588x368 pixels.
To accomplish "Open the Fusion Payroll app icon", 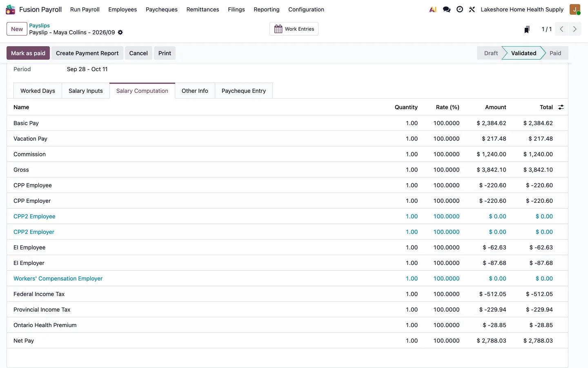I will [10, 9].
